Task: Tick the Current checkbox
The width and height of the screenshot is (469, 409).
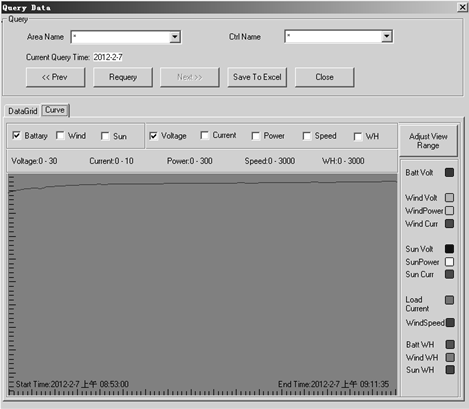Action: tap(205, 135)
